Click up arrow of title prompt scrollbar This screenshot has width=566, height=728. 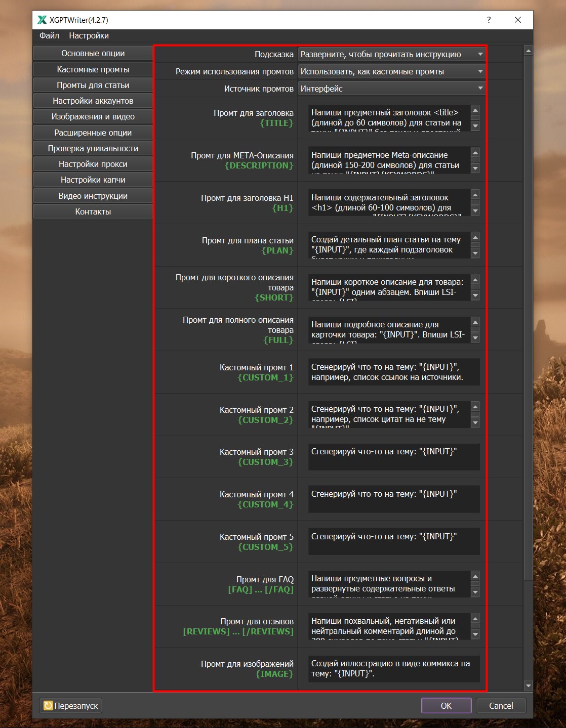coord(475,110)
